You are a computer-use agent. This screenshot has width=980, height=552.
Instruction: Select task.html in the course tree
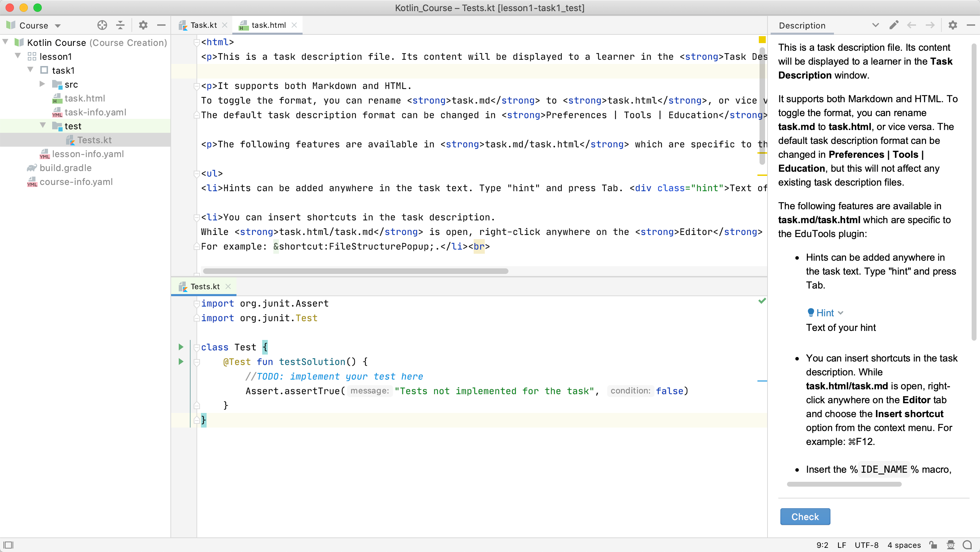(85, 98)
